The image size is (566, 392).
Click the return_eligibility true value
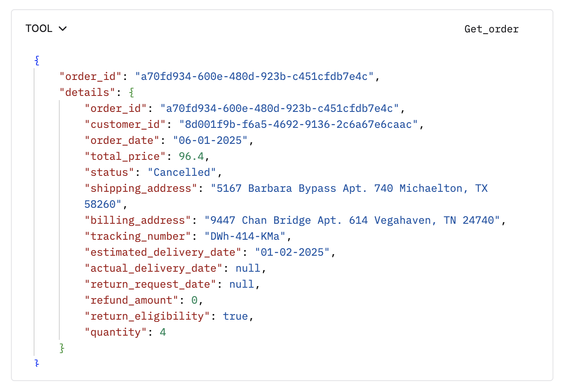coord(235,316)
